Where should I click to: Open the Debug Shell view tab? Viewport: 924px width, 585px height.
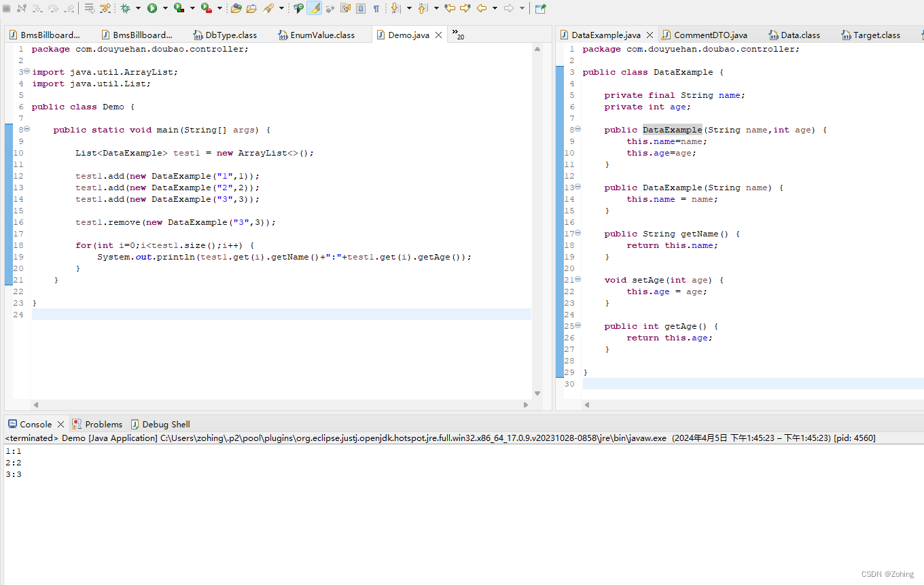[160, 424]
